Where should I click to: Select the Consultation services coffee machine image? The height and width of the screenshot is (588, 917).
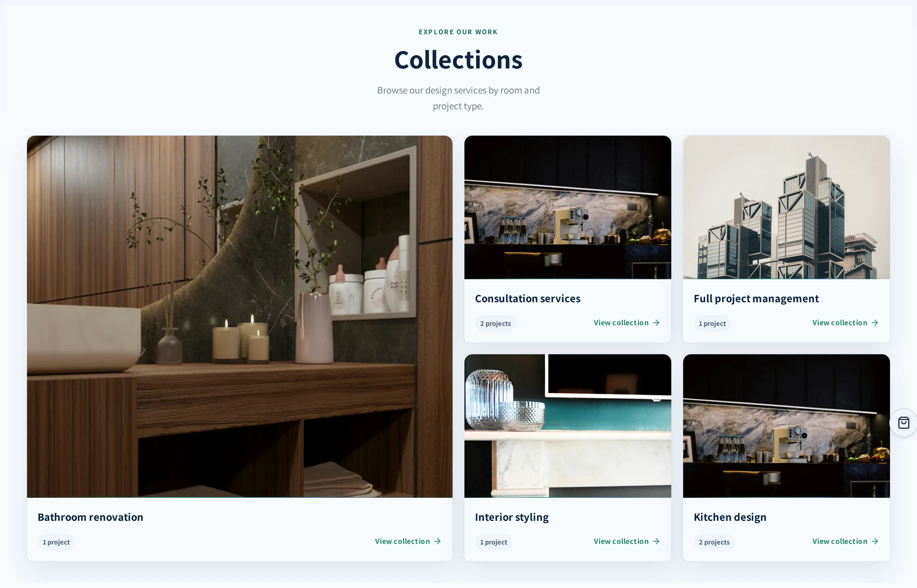pyautogui.click(x=568, y=207)
